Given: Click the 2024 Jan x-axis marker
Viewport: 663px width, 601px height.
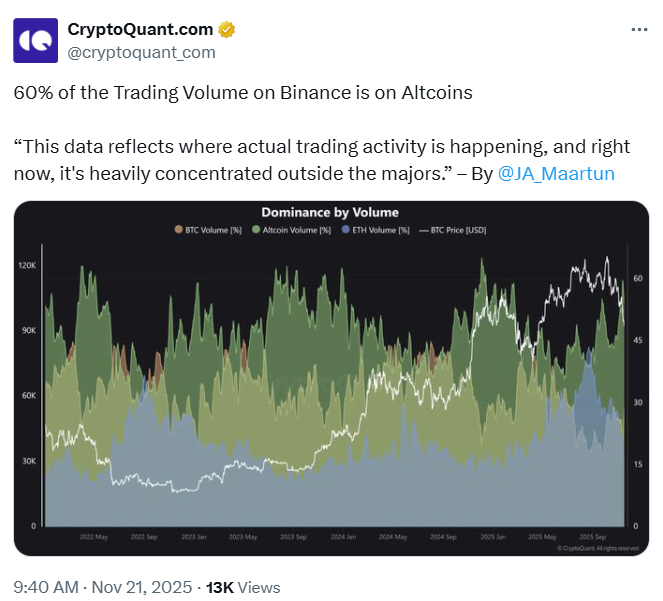Looking at the screenshot, I should pos(343,536).
